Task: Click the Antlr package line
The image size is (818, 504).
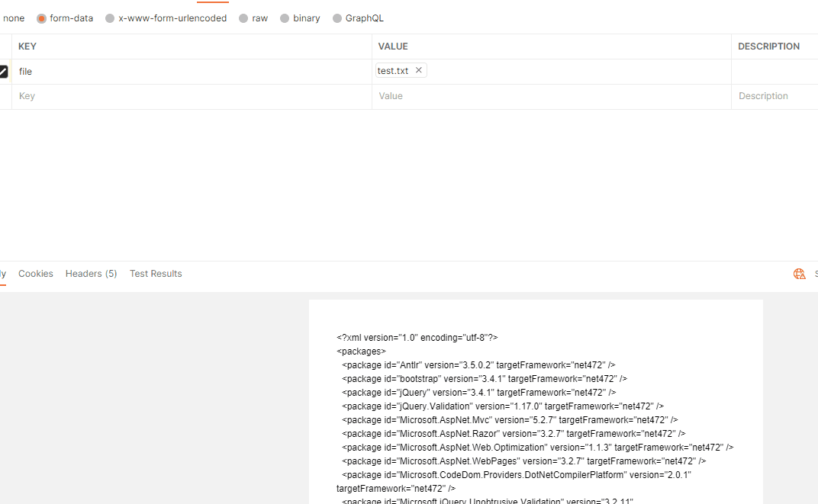Action: point(478,364)
